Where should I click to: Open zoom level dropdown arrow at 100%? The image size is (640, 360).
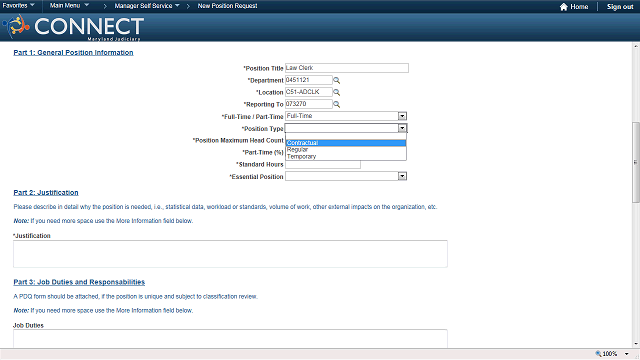tap(627, 354)
